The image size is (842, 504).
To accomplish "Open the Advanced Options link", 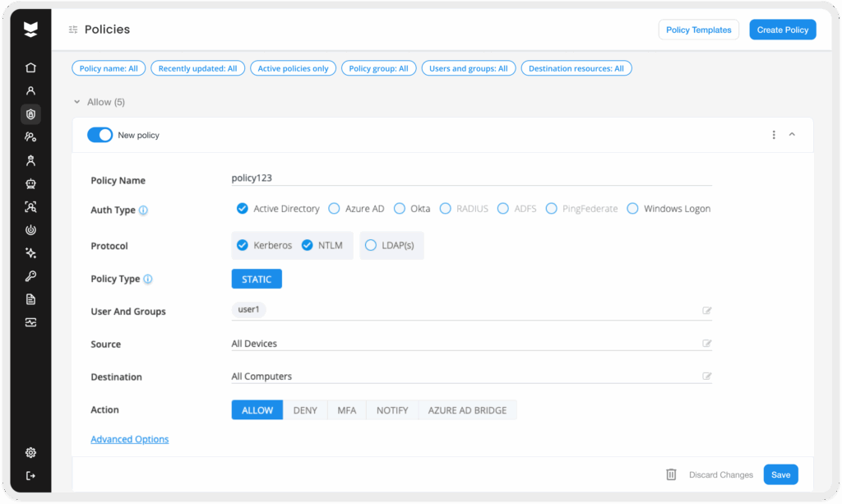I will coord(129,439).
